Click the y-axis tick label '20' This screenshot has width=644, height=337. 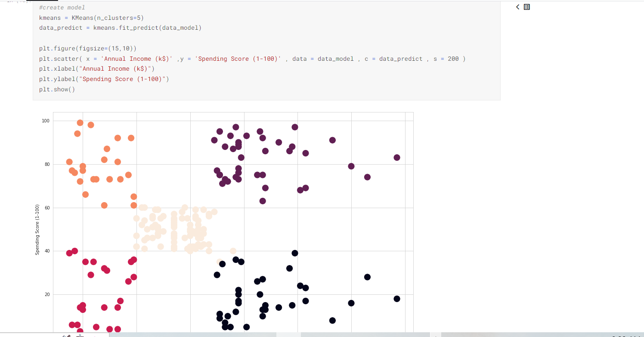click(47, 295)
